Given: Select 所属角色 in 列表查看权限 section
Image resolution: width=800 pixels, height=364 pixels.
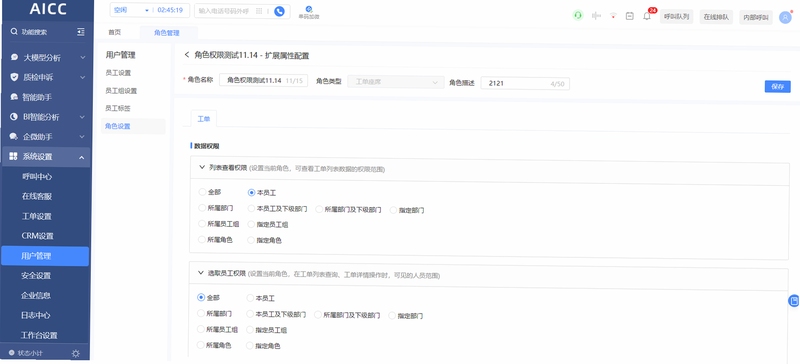Looking at the screenshot, I should [x=202, y=239].
